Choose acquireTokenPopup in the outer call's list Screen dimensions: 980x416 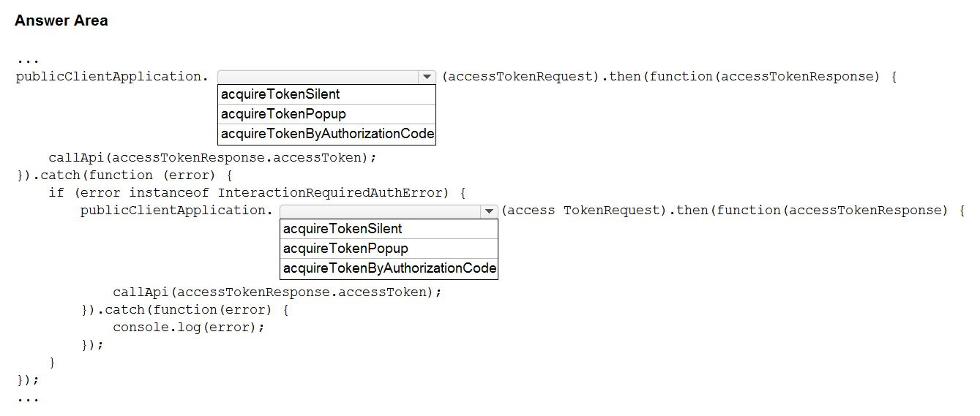click(326, 114)
